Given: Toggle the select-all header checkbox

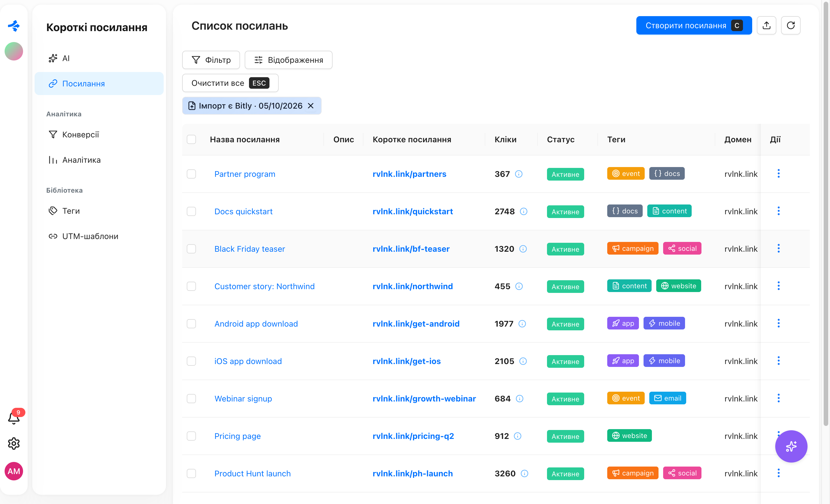Looking at the screenshot, I should (x=191, y=139).
